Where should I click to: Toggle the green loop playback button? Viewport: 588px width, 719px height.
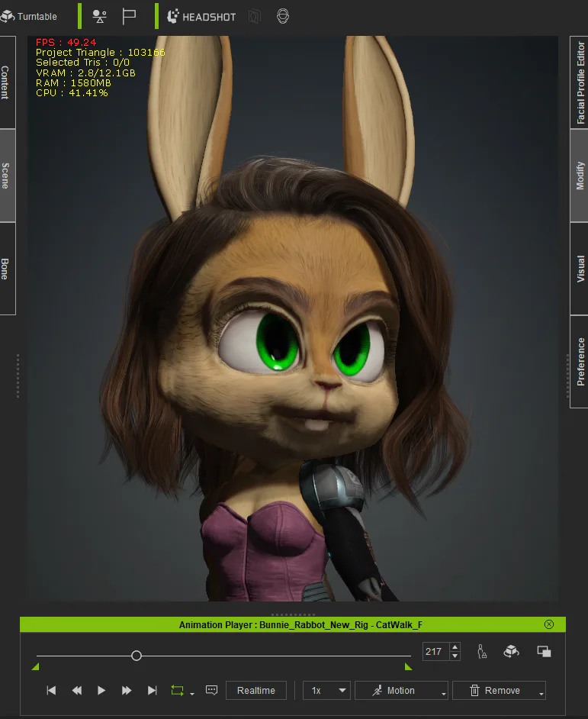(x=177, y=691)
